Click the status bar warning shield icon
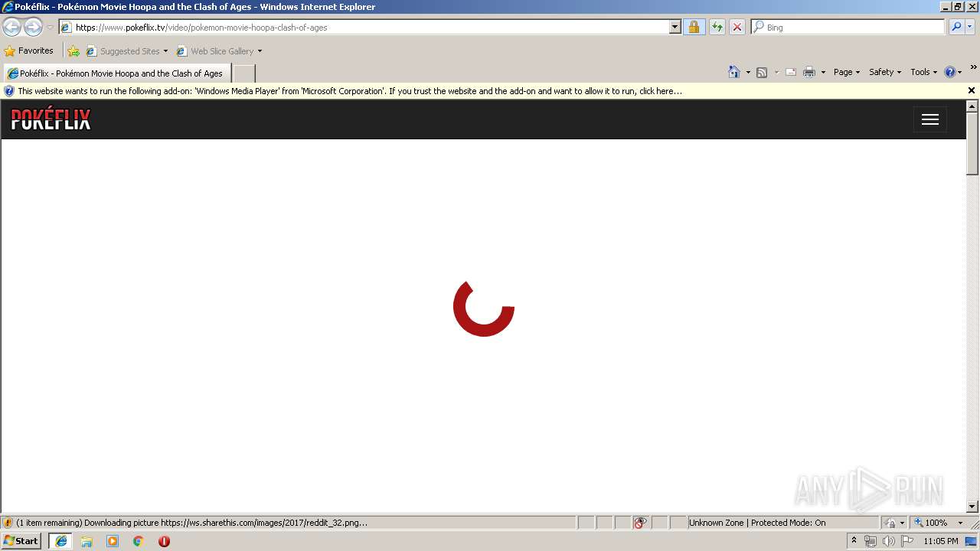Screen dimensions: 980x551 (8, 523)
